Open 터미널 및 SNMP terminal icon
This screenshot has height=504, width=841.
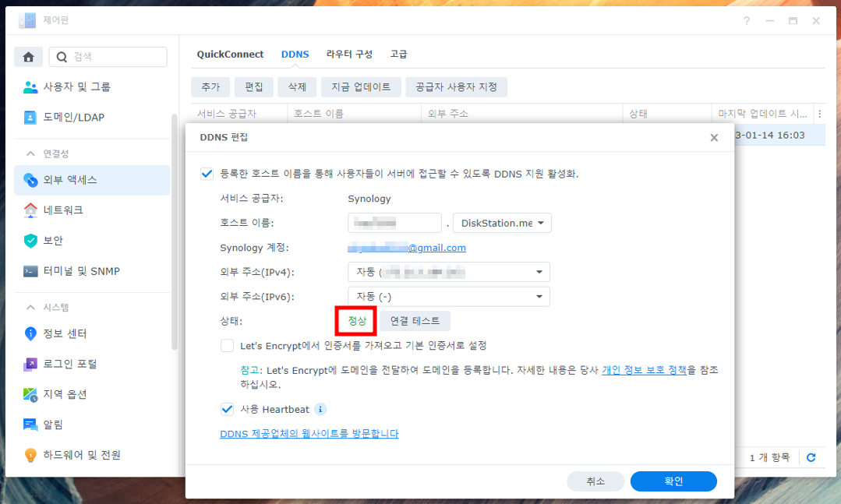[30, 271]
